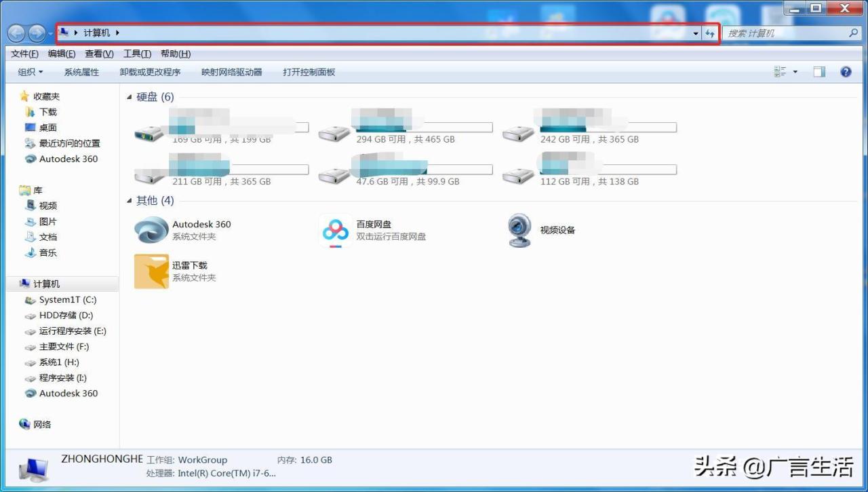Collapse the 其他 (4) group
Image resolution: width=868 pixels, height=492 pixels.
pyautogui.click(x=130, y=201)
